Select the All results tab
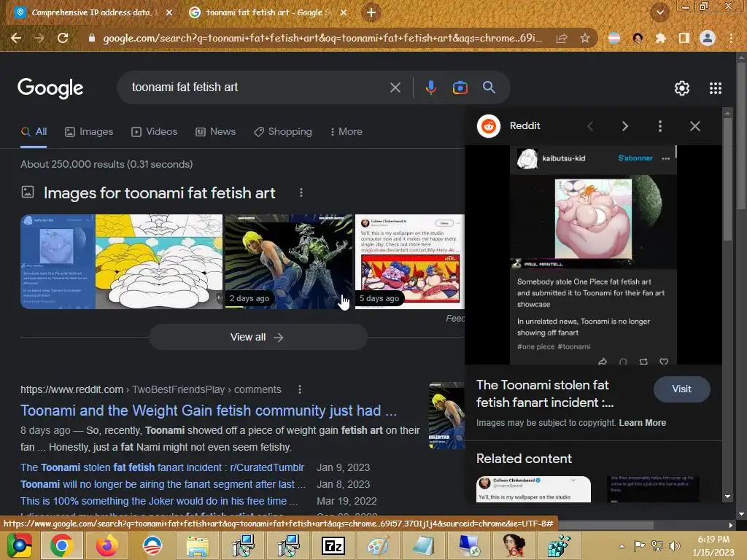Viewport: 747px width, 560px height. coord(34,132)
